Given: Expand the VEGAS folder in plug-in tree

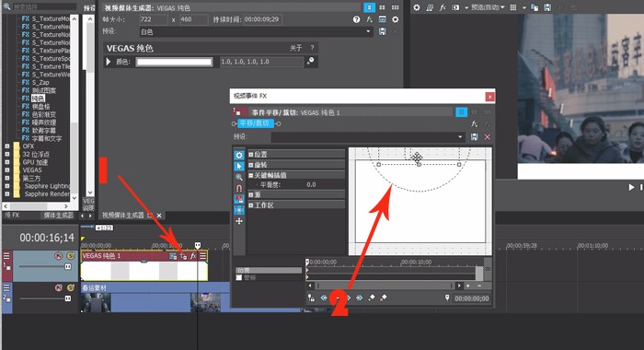Looking at the screenshot, I should click(7, 169).
